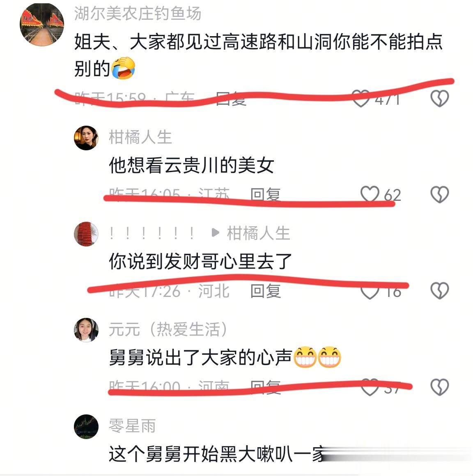
Task: Open the username 零星雨
Action: click(x=132, y=425)
